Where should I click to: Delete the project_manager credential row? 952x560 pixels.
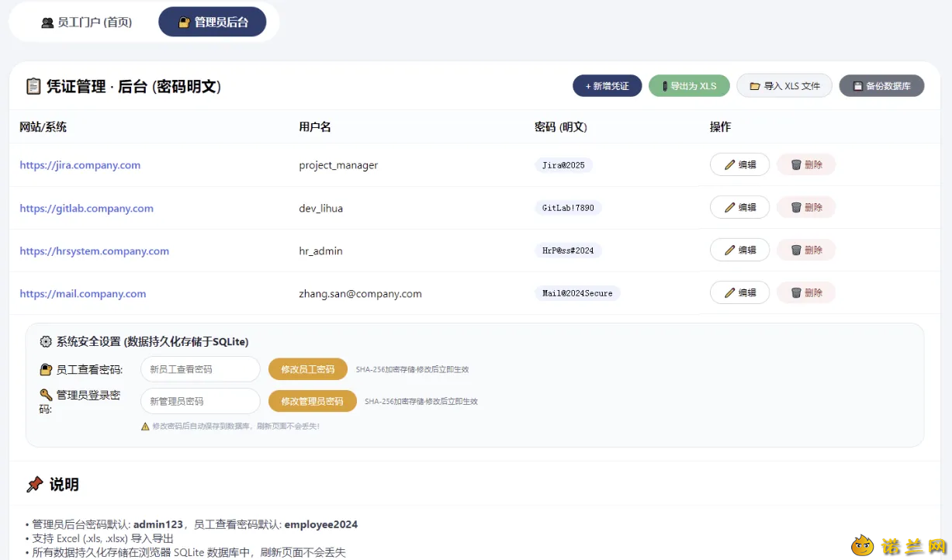(806, 164)
